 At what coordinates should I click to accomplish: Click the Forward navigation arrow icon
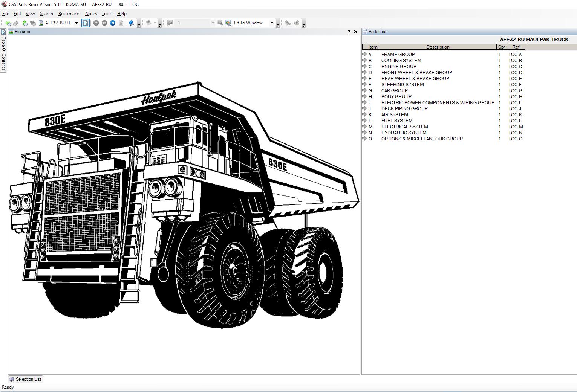[x=16, y=23]
